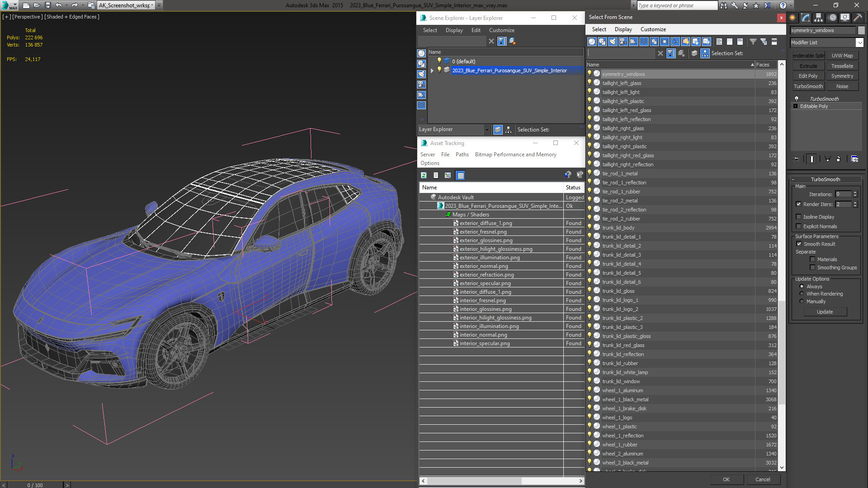The height and width of the screenshot is (488, 868).
Task: Open Select menu in Scene Explorer window
Action: (x=430, y=30)
